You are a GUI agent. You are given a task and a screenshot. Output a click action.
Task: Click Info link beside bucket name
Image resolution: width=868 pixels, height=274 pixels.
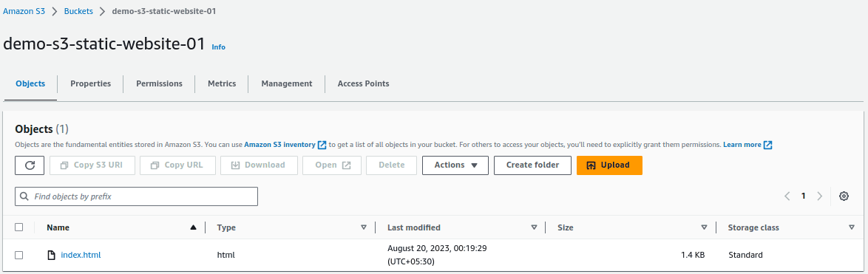tap(219, 47)
